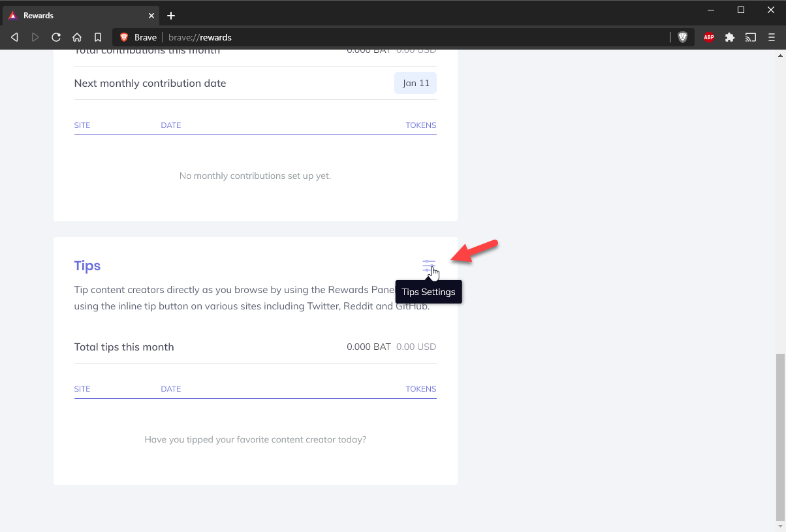
Task: Close the Rewards tab
Action: pyautogui.click(x=151, y=16)
